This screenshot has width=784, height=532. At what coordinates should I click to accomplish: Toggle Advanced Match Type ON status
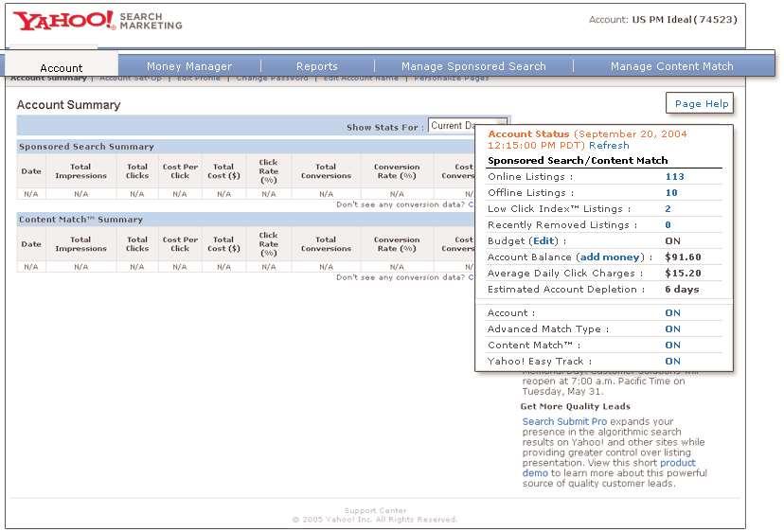[672, 329]
